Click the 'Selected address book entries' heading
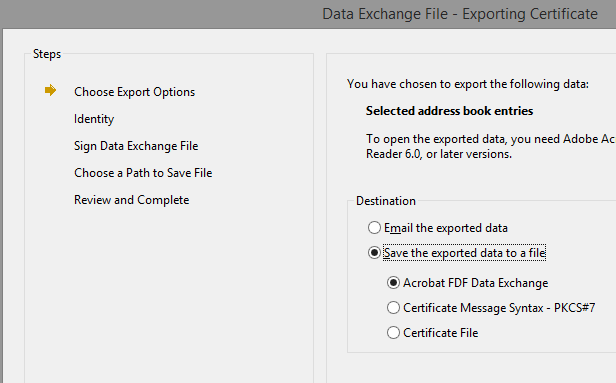Image resolution: width=616 pixels, height=383 pixels. 449,111
